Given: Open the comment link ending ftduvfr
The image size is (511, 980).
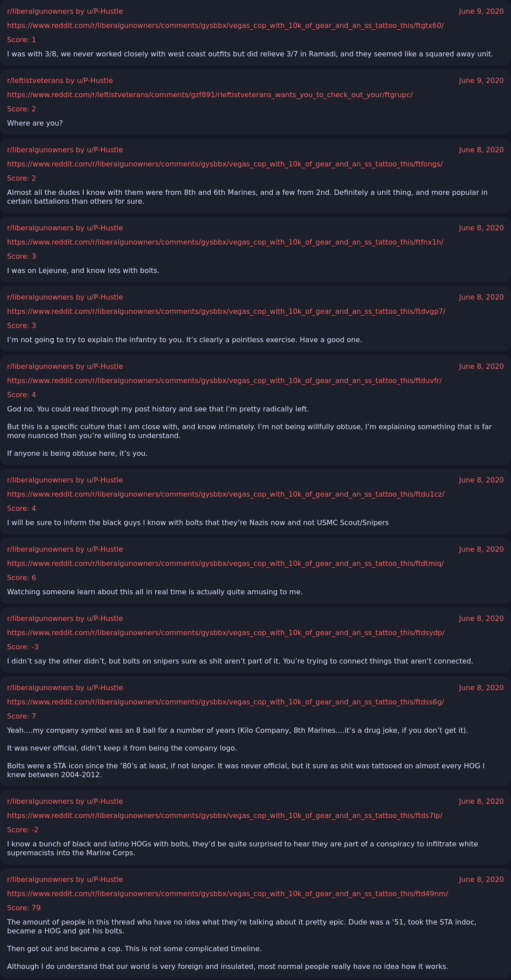Looking at the screenshot, I should 224,380.
